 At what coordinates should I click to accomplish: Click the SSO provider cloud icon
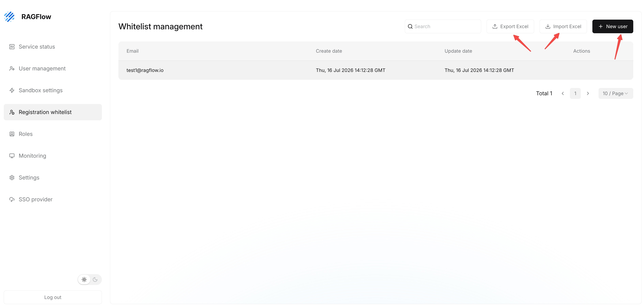click(x=12, y=199)
